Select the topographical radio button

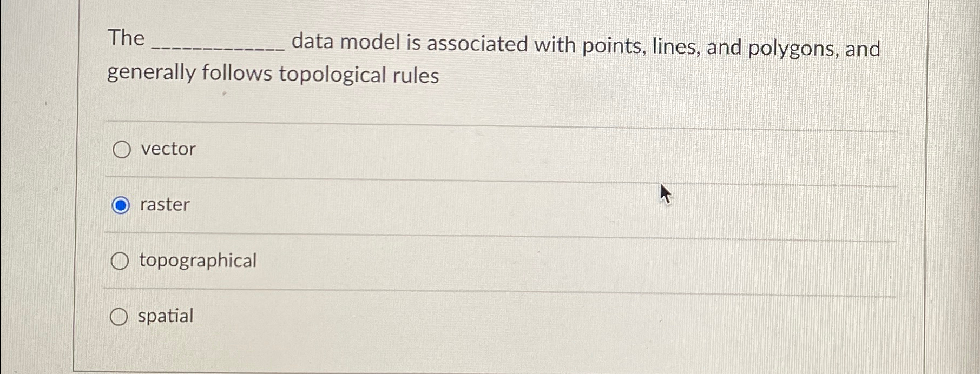click(120, 261)
